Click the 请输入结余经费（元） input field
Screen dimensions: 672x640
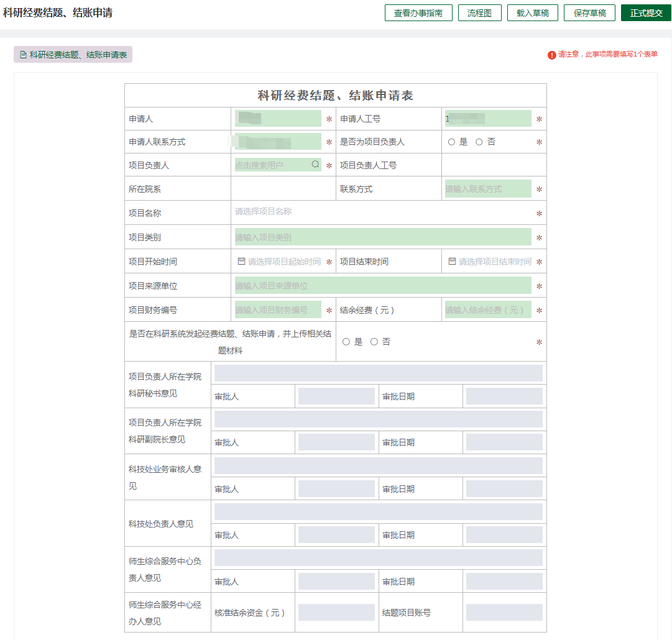[x=488, y=309]
